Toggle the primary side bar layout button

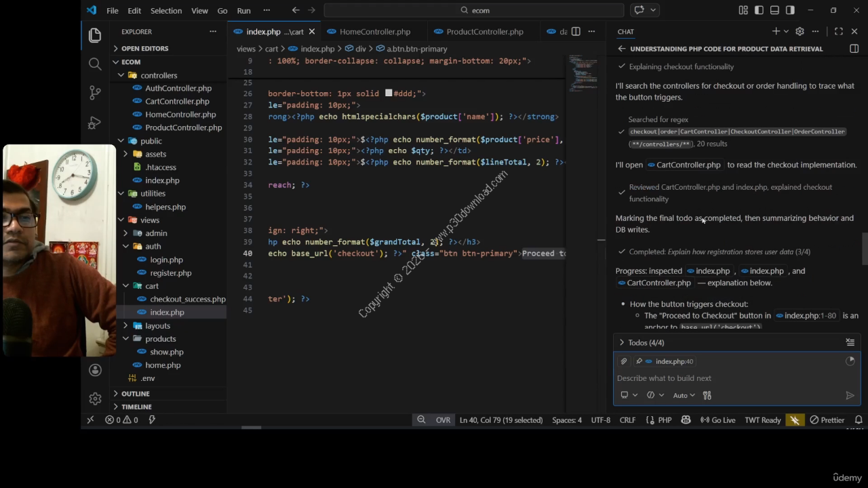tap(759, 10)
